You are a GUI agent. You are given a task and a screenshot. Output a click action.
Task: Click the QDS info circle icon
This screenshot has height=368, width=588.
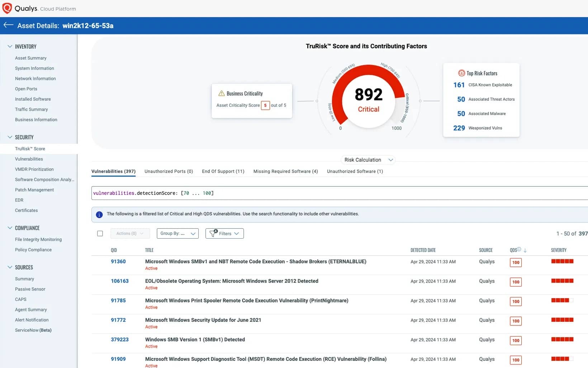[519, 249]
